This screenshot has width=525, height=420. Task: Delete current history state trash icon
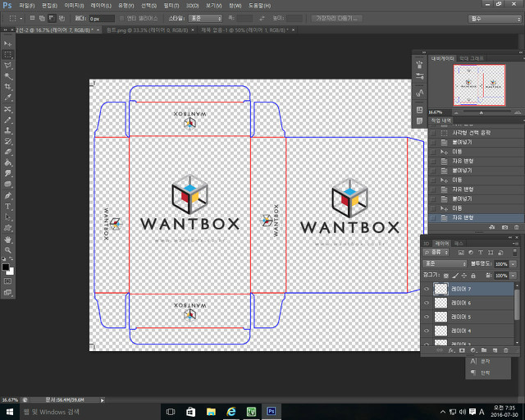[x=517, y=227]
